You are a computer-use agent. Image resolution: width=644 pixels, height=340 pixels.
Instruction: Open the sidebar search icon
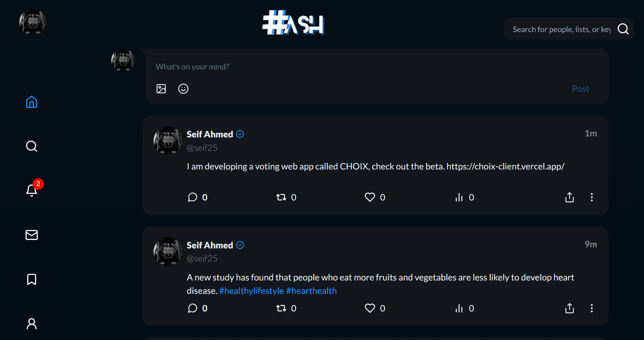click(32, 146)
